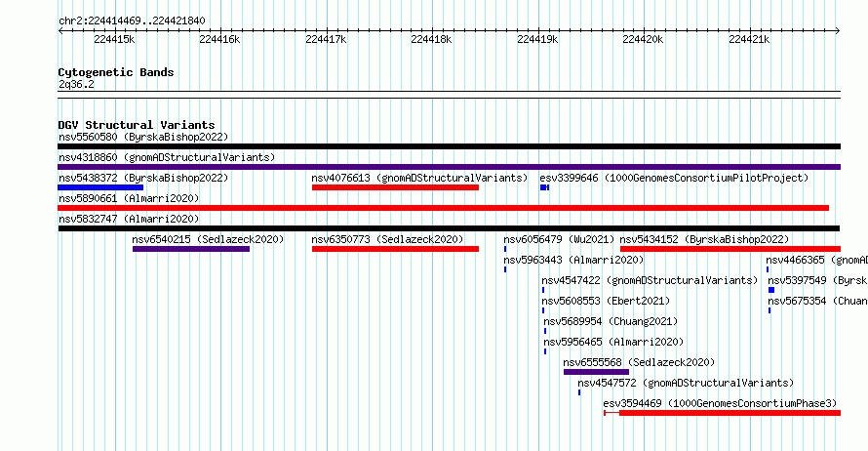Viewport: 868px width, 451px height.
Task: Select the black nsv5560580 variant bar
Action: click(449, 146)
